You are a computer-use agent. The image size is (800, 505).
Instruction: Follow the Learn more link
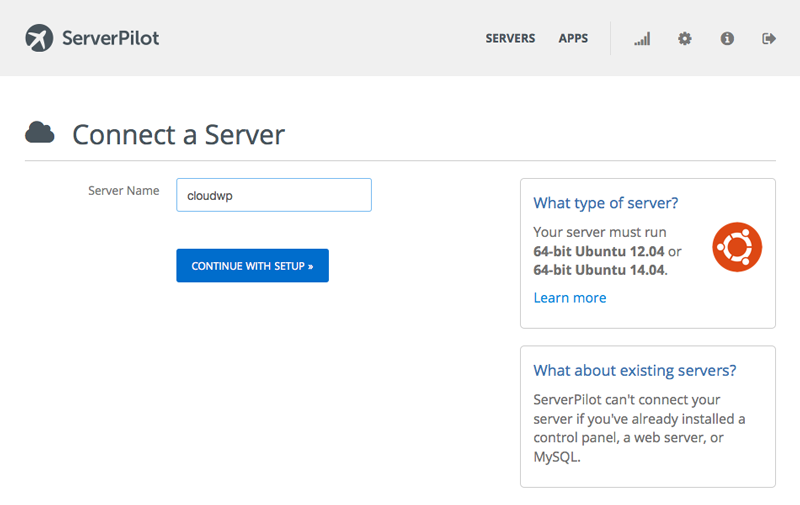[x=570, y=298]
